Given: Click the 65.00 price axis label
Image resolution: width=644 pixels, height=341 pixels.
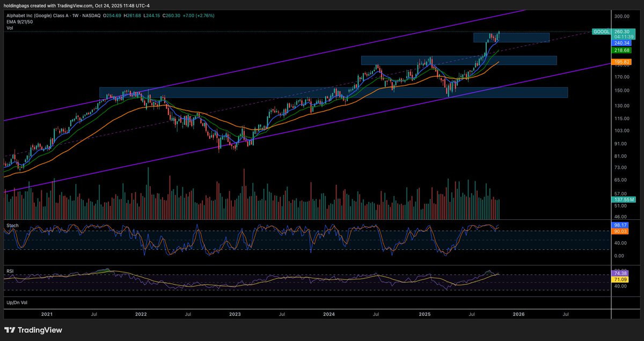Looking at the screenshot, I should coord(621,180).
